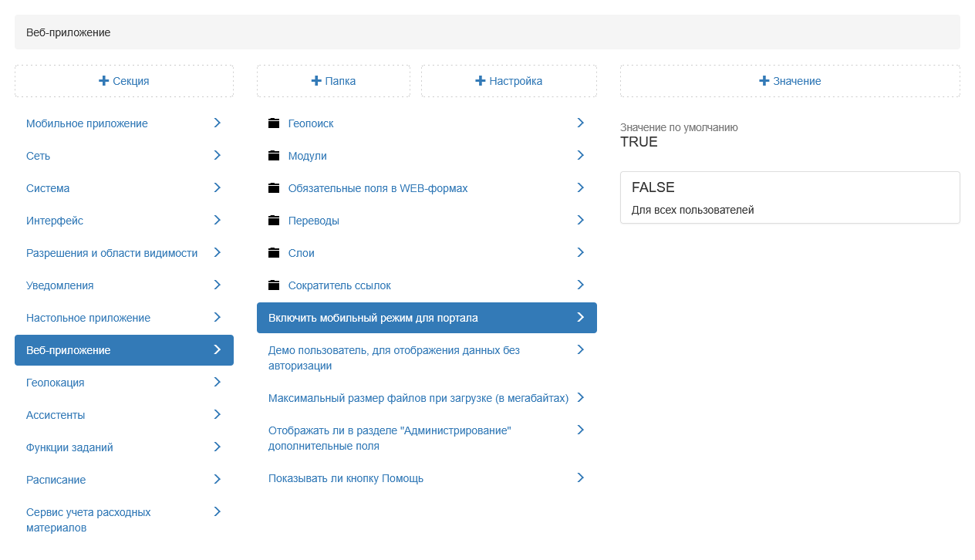Open the Демо пользователь setting
The height and width of the screenshot is (560, 975).
coord(394,358)
